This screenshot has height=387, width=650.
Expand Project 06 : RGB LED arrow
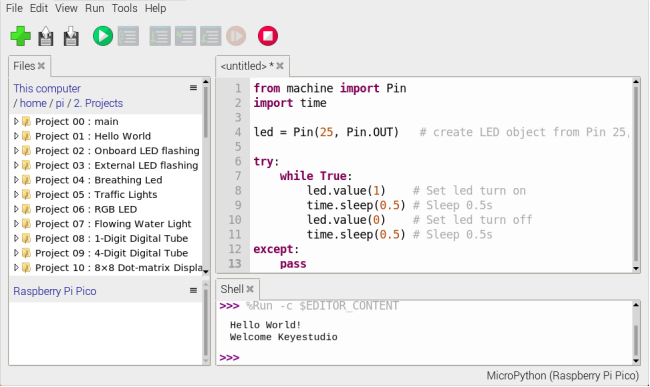coord(16,209)
